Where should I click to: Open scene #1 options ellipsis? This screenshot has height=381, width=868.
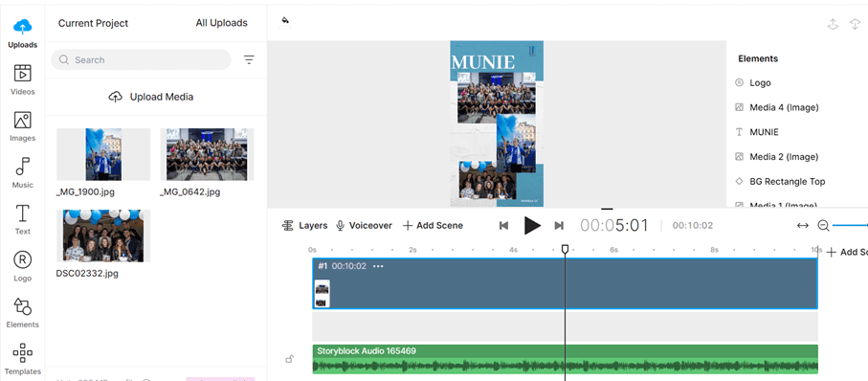pos(378,266)
